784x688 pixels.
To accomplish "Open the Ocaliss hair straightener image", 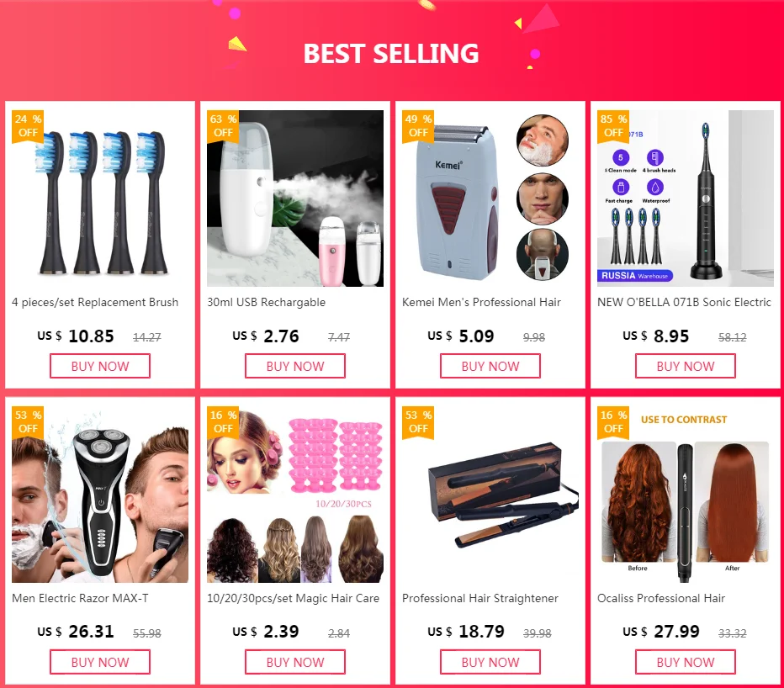I will click(x=686, y=495).
